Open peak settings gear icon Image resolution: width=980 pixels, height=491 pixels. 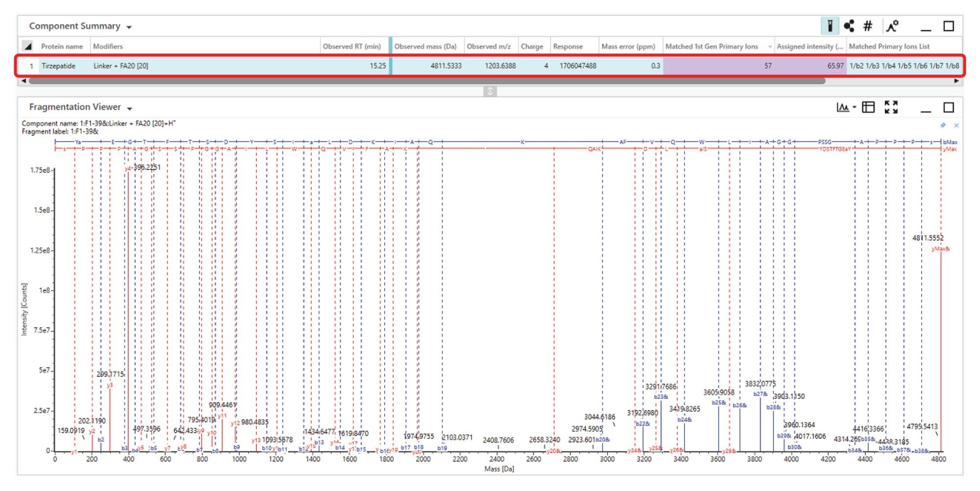pyautogui.click(x=892, y=26)
